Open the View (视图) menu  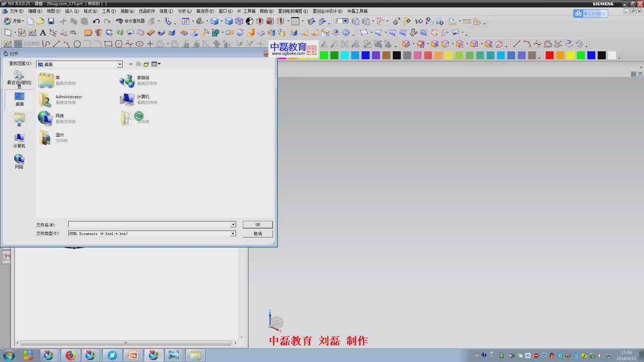[54, 11]
